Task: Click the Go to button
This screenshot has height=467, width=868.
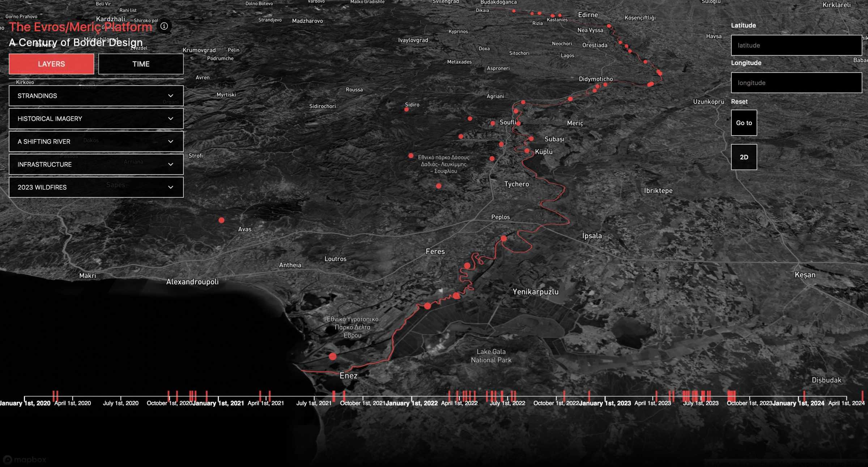Action: (744, 123)
